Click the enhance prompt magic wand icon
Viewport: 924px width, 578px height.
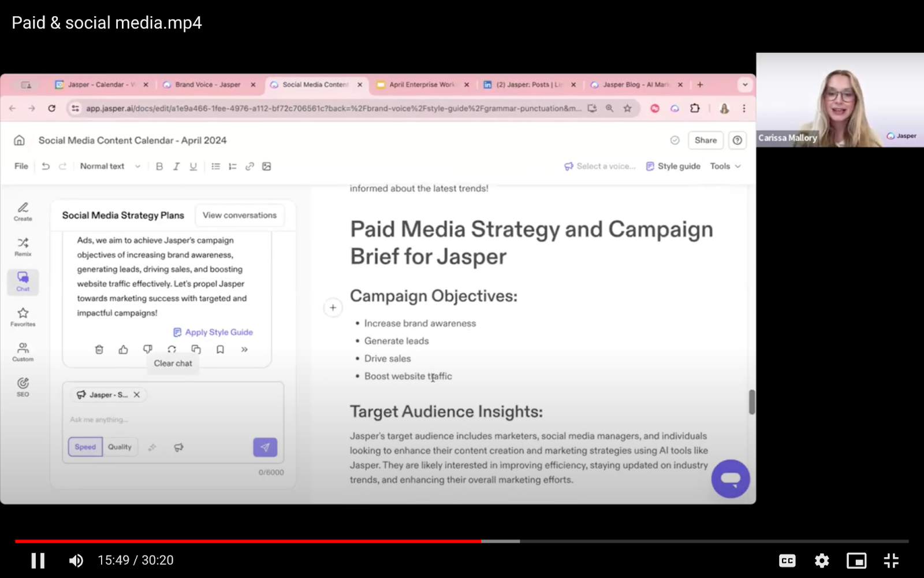tap(152, 447)
